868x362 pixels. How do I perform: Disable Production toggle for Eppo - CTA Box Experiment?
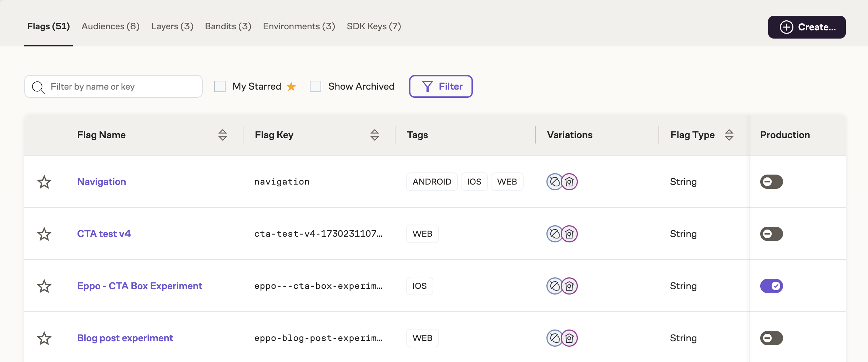(x=772, y=286)
